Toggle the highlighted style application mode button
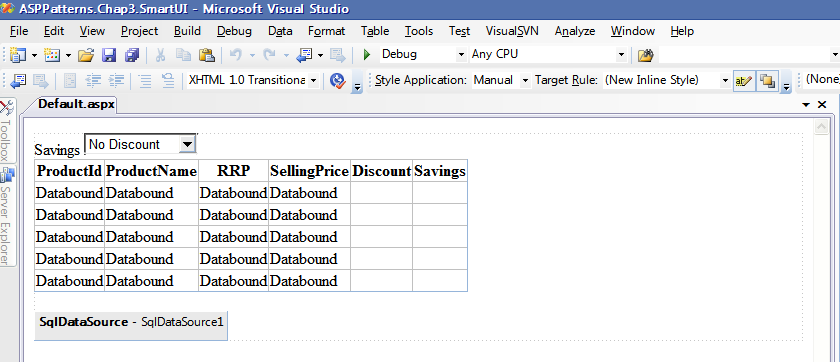The image size is (840, 362). click(744, 81)
